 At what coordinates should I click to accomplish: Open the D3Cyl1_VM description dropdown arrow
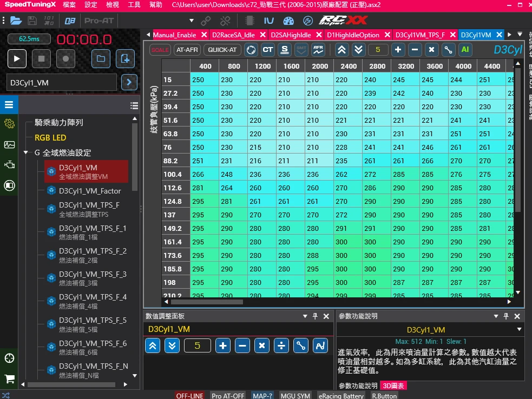point(519,329)
